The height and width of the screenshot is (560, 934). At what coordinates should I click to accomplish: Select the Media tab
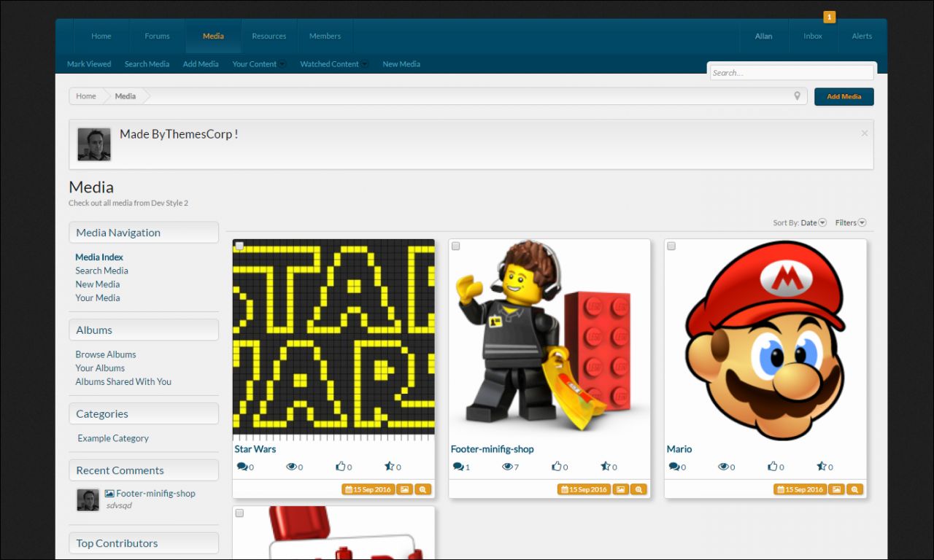pos(213,36)
